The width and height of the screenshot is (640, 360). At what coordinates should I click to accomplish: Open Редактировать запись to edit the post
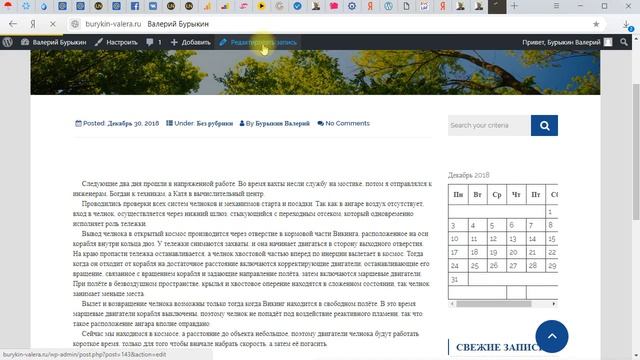pos(258,42)
